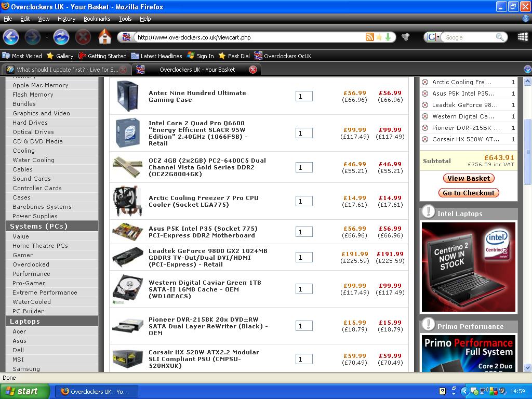Open the History menu
Screen dimensions: 532x399
[66, 19]
